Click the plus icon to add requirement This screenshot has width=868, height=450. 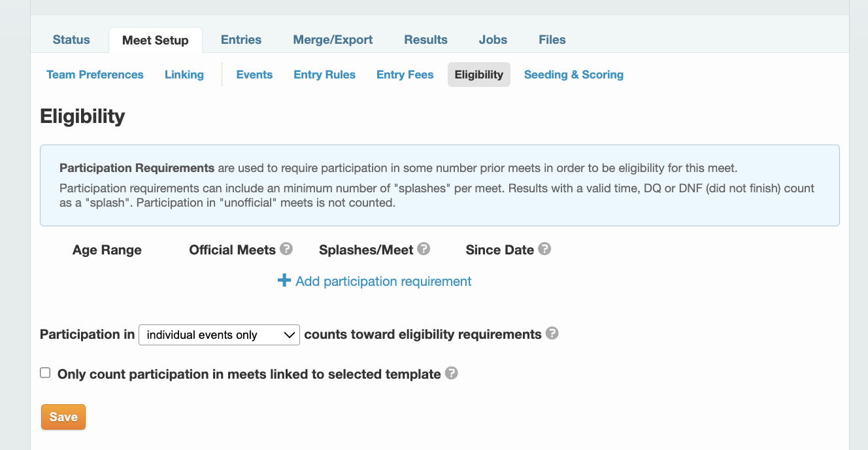(x=284, y=281)
